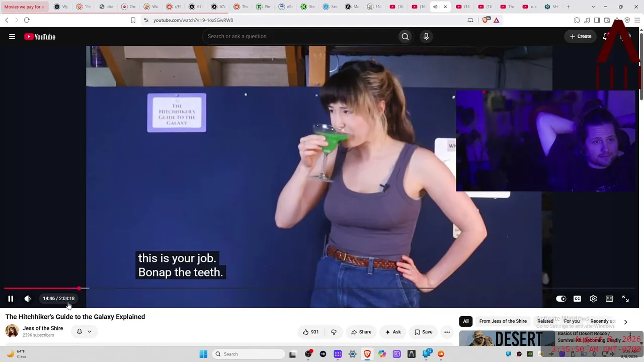Viewport: 644px width, 362px height.
Task: Open the tab search dropdown arrow
Action: pyautogui.click(x=594, y=7)
